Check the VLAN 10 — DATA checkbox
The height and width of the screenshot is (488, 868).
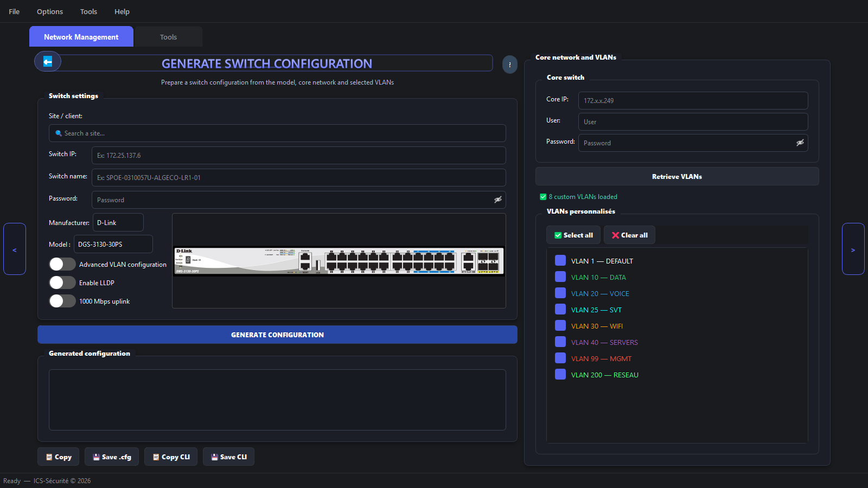[x=560, y=277]
